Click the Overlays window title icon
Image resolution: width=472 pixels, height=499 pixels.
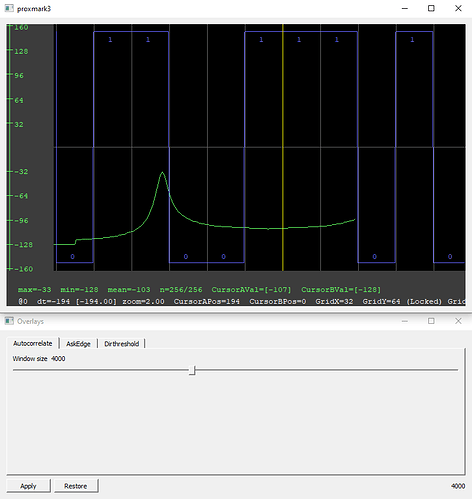[9, 321]
